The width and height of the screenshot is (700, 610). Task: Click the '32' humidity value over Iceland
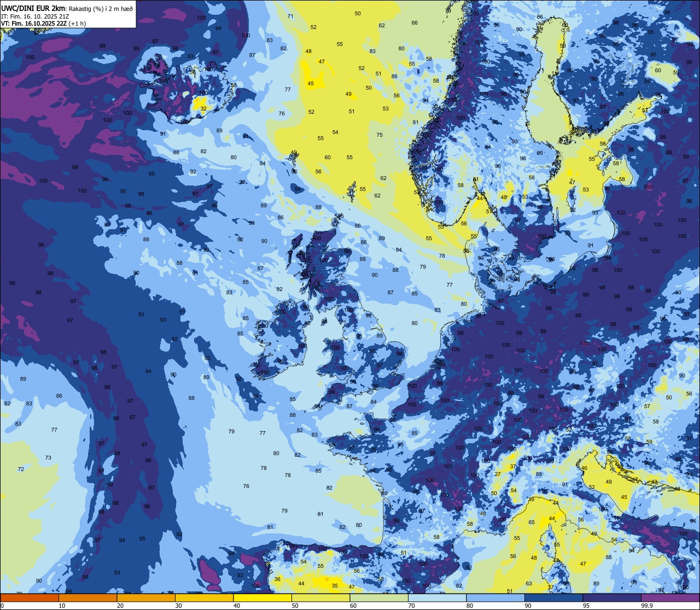(203, 109)
